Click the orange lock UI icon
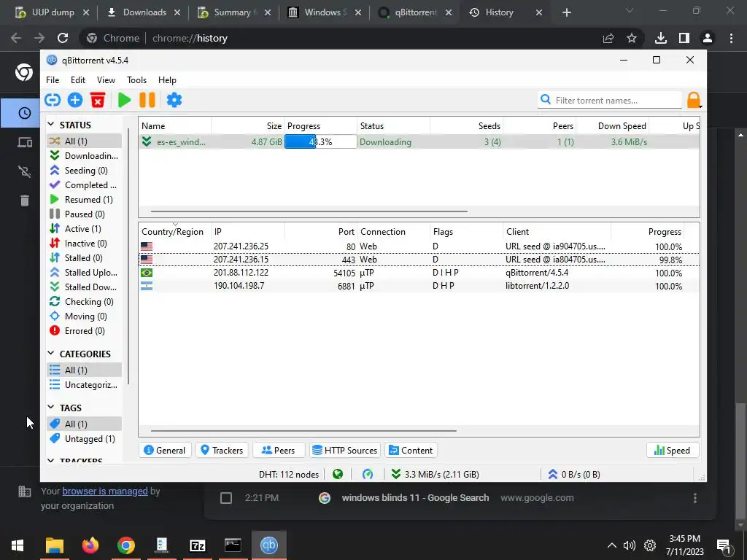 point(694,100)
